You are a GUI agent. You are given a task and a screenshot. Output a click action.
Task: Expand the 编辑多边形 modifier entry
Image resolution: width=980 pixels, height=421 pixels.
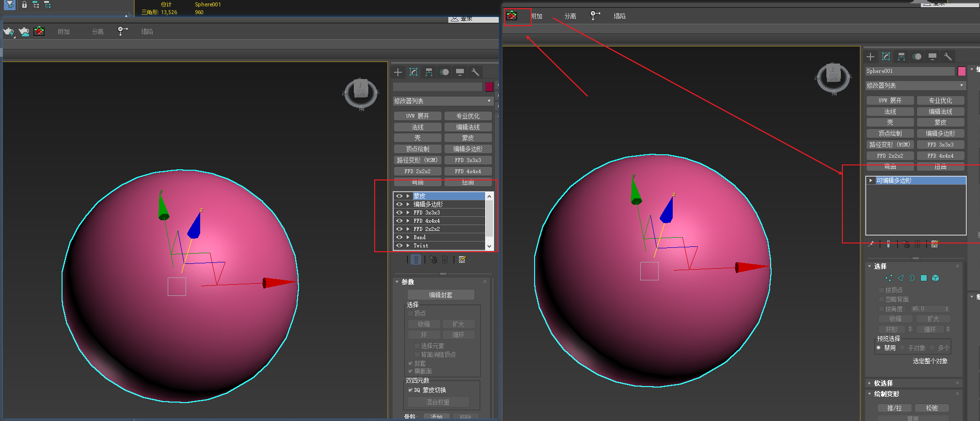click(x=408, y=204)
